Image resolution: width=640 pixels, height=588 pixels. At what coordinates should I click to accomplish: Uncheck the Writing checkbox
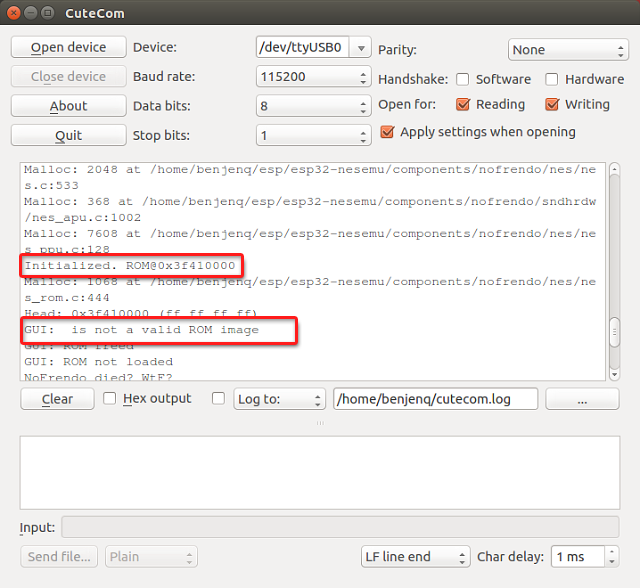tap(552, 104)
